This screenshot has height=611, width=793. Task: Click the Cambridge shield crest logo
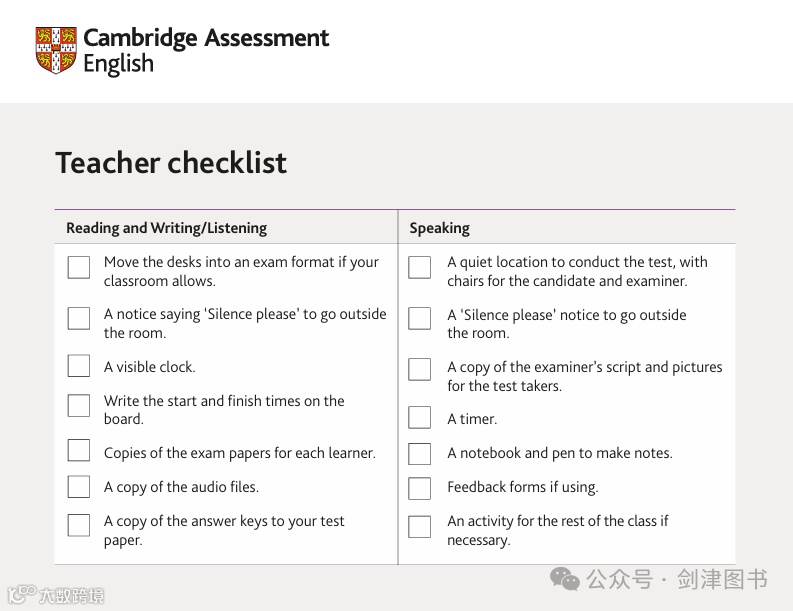click(x=56, y=49)
